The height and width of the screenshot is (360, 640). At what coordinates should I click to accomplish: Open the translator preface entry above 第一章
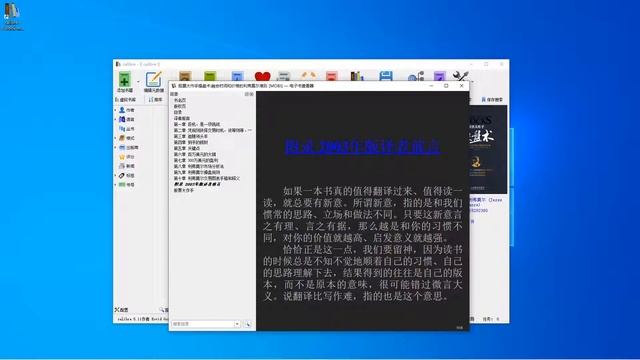point(182,118)
